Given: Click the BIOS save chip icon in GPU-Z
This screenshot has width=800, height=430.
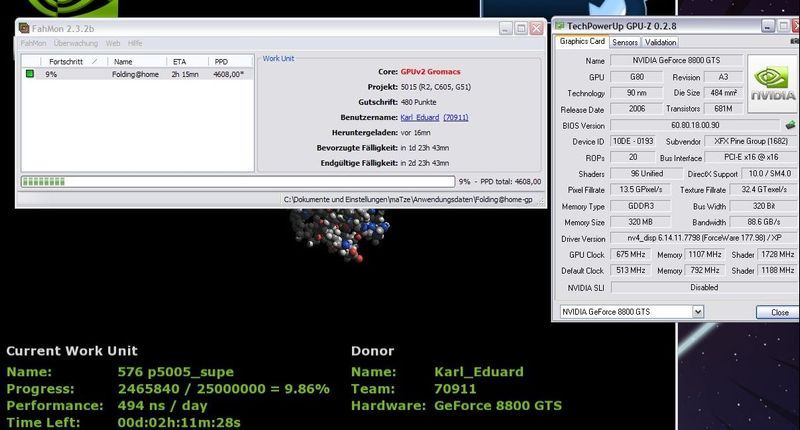Looking at the screenshot, I should pos(790,124).
